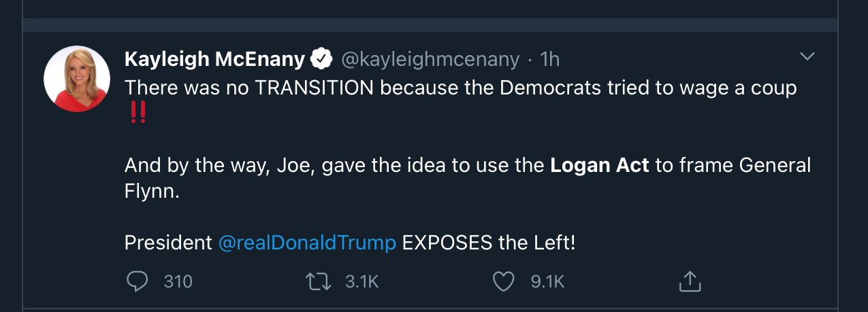The image size is (868, 312).
Task: Click the Kayleigh McEnany display name
Action: tap(214, 60)
